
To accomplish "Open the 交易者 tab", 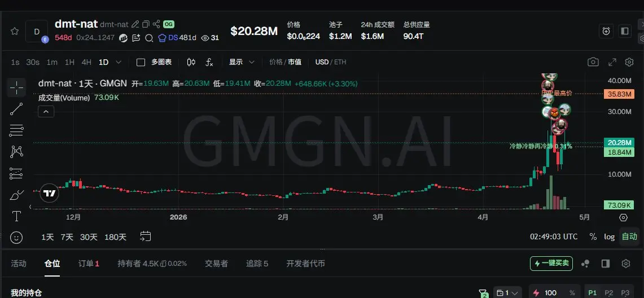I will click(x=216, y=264).
